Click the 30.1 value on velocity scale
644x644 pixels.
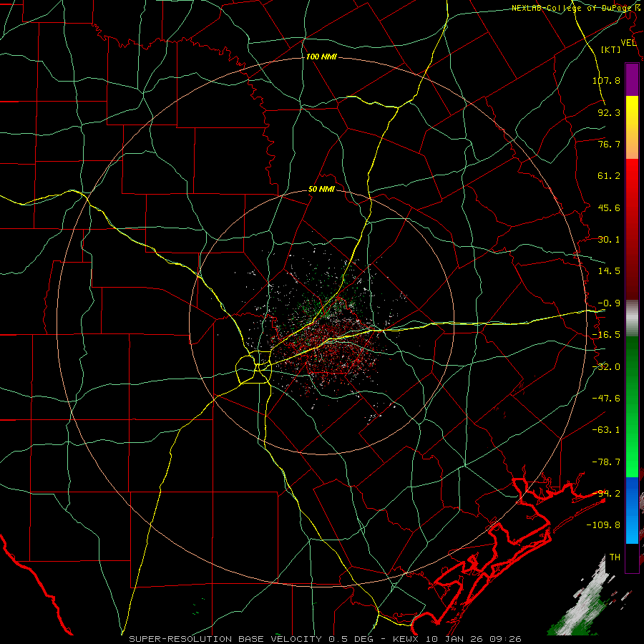point(609,240)
